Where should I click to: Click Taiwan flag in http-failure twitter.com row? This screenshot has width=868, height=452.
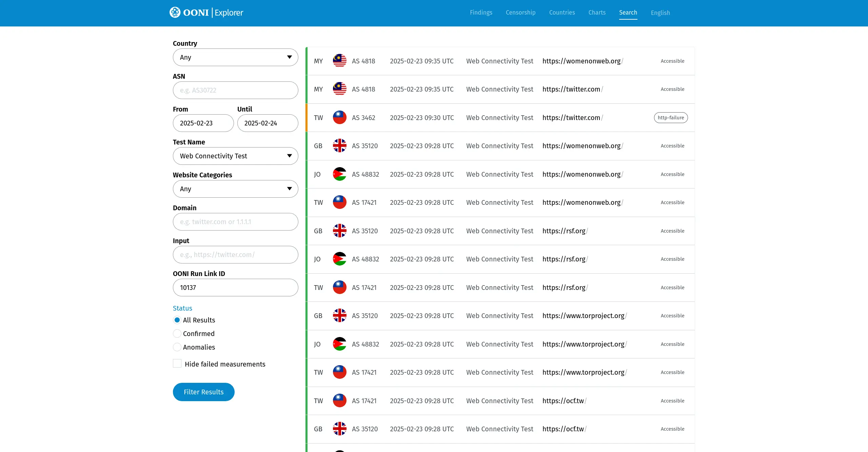339,118
